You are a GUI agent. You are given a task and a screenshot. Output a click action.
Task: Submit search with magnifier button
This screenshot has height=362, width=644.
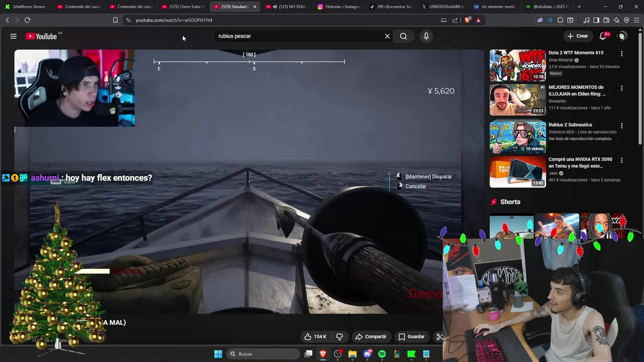pos(404,36)
